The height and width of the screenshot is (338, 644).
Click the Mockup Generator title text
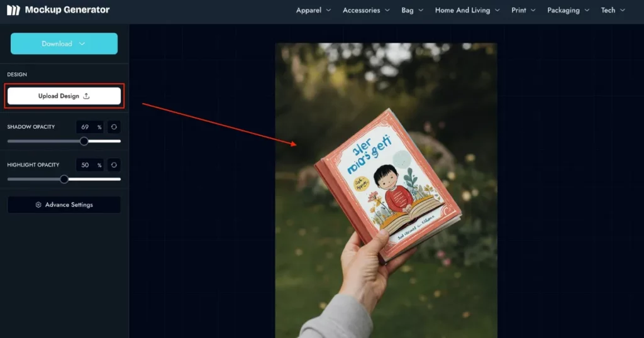tap(67, 10)
